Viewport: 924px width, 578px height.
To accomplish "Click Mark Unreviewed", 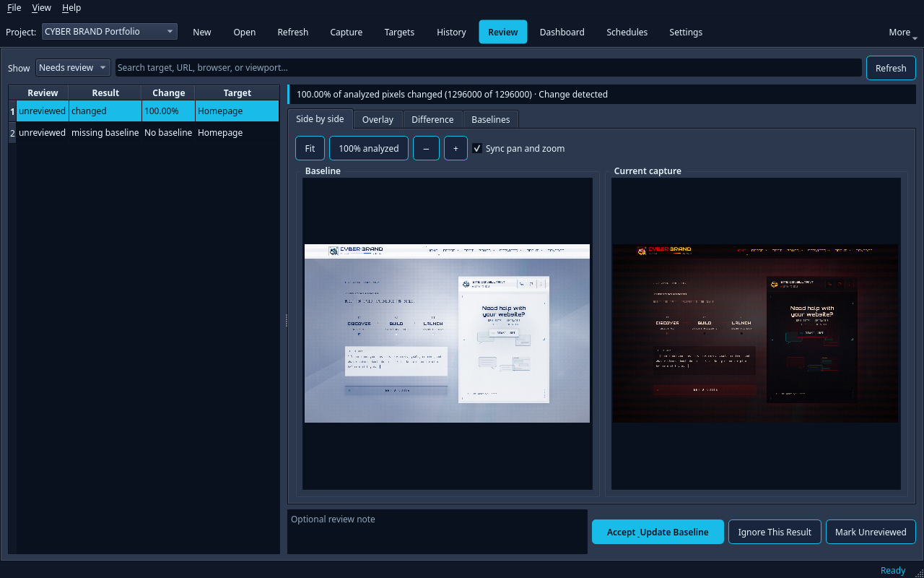I will (x=871, y=532).
